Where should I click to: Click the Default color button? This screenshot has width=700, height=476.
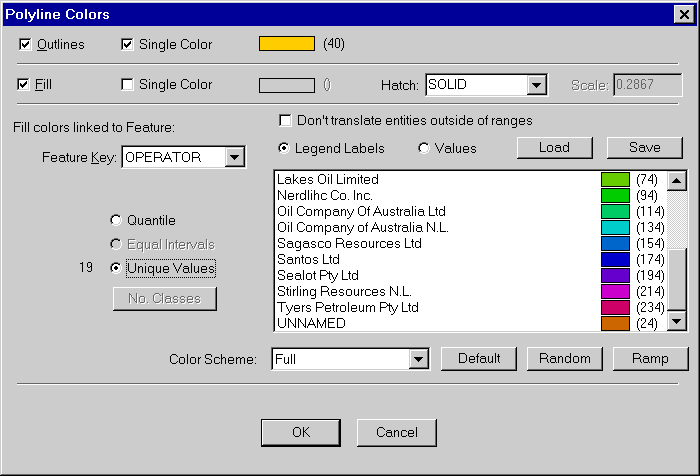click(479, 359)
